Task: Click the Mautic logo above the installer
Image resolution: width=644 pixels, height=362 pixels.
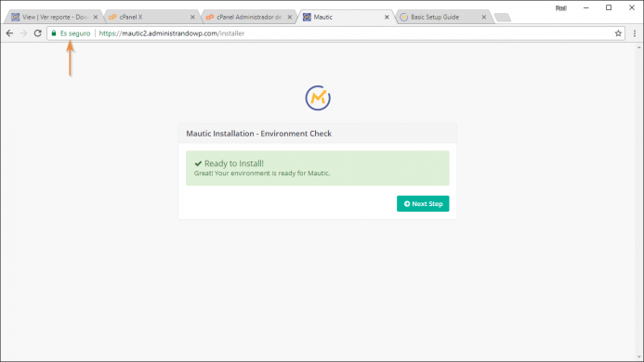Action: [318, 97]
